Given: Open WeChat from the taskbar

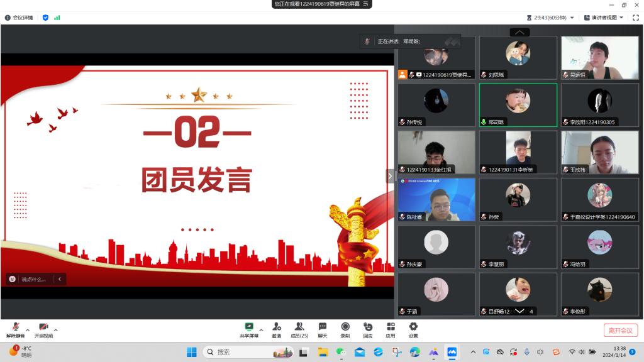Looking at the screenshot, I should [341, 352].
